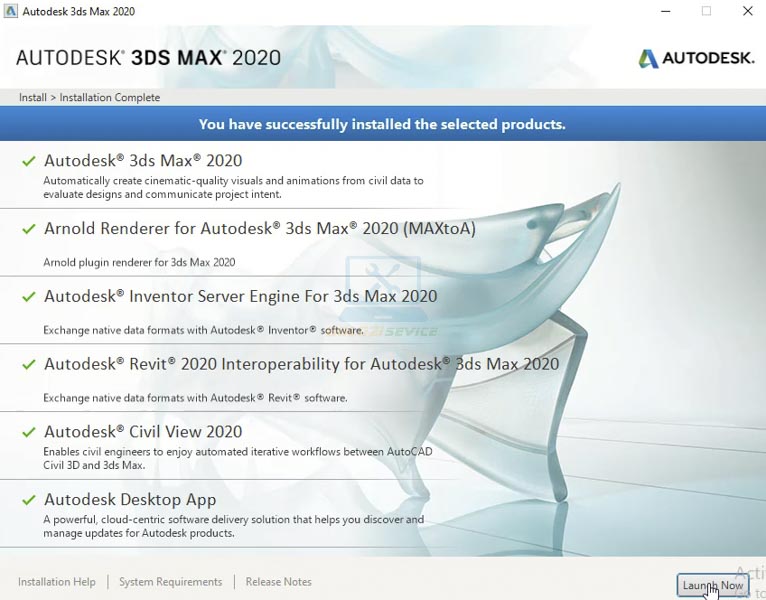Select the Arnold Renderer MAXtoA product title
Image resolution: width=766 pixels, height=600 pixels.
259,228
